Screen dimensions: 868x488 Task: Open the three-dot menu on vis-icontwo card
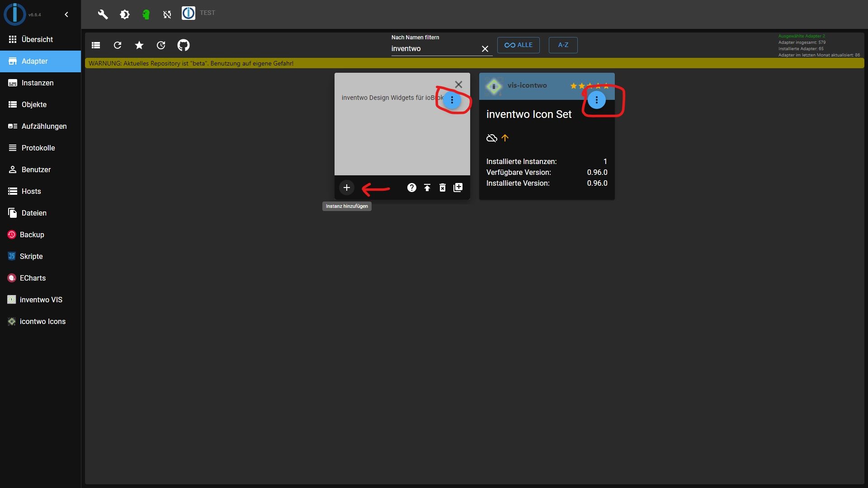(x=597, y=100)
